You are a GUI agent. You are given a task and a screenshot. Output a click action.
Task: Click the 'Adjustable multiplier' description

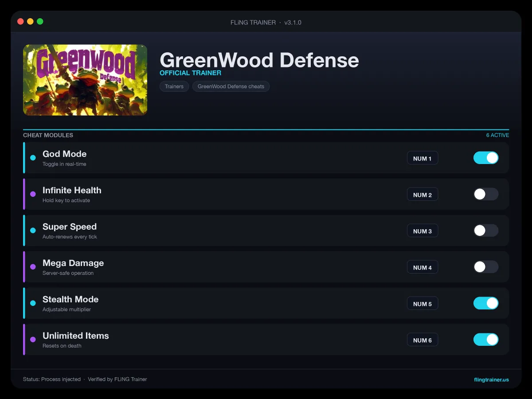pos(66,309)
